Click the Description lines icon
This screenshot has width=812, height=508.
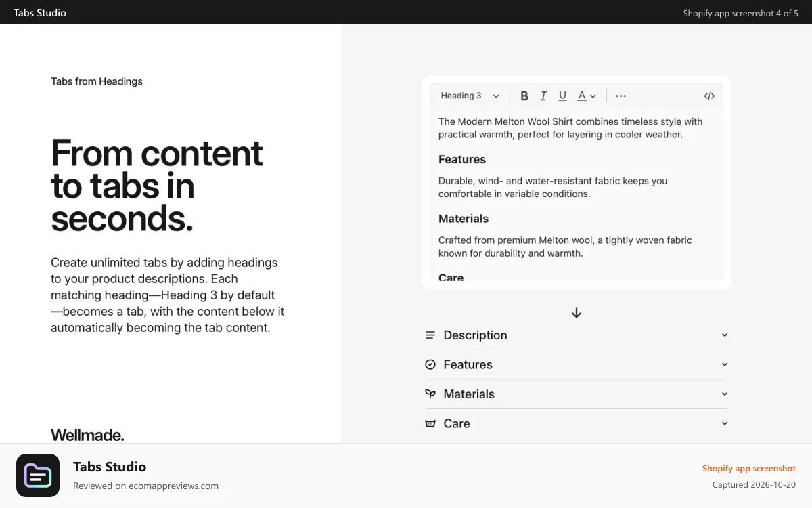click(x=430, y=335)
